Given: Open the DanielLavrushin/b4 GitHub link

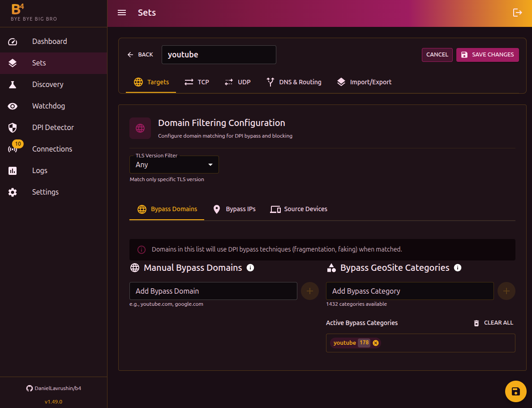Looking at the screenshot, I should tap(54, 388).
